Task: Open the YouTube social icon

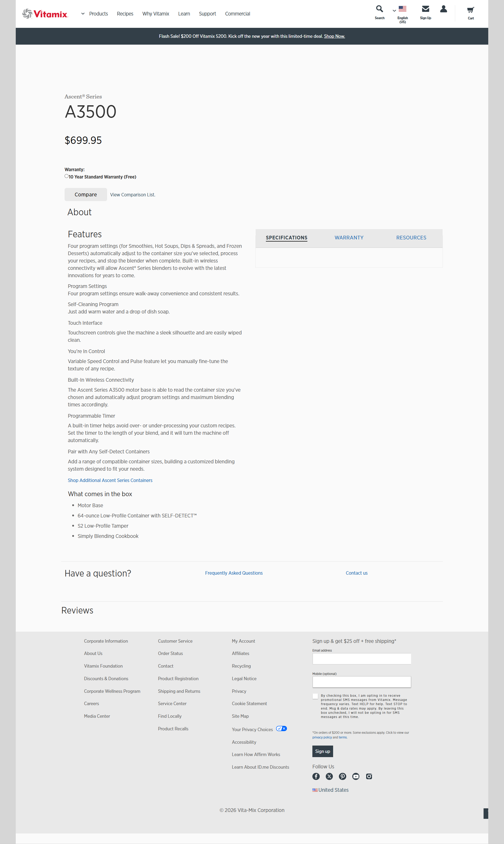Action: [356, 777]
